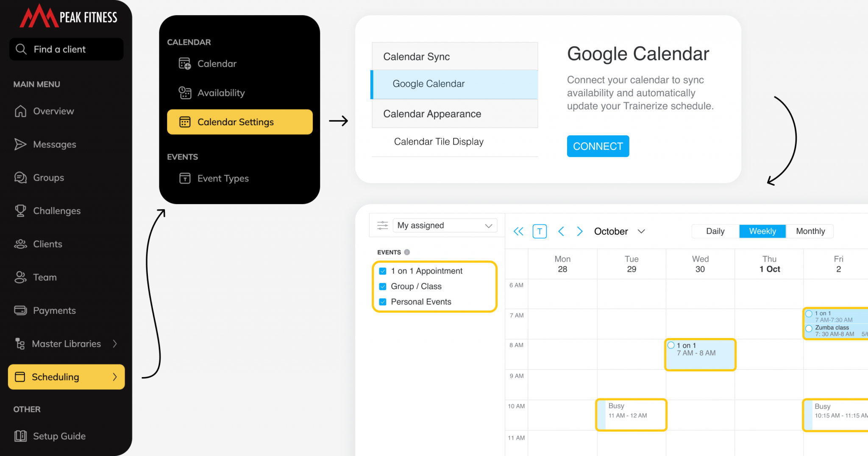
Task: Open Availability from the Calendar panel
Action: [x=221, y=93]
